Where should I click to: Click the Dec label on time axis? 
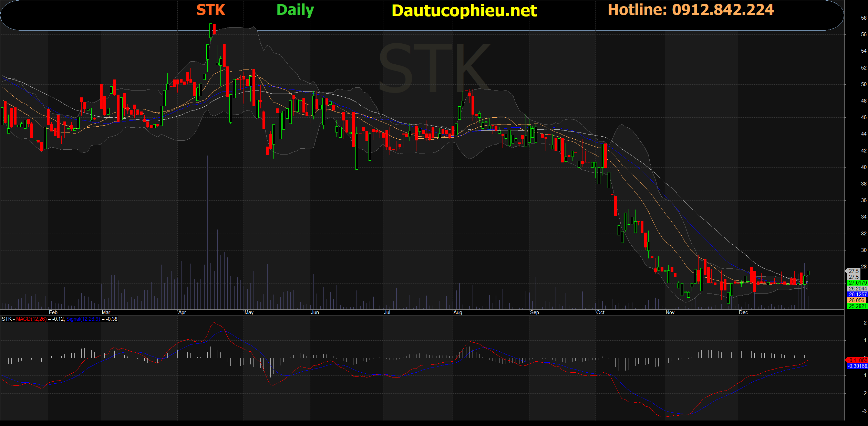[743, 312]
